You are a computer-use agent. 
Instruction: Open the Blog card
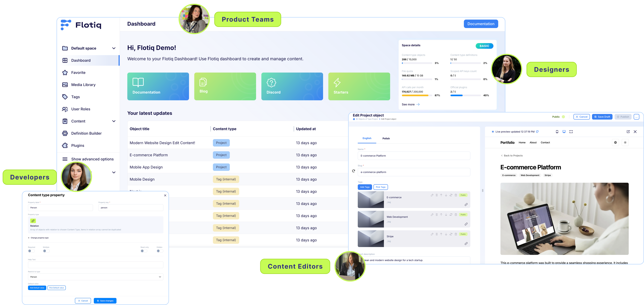(x=225, y=86)
